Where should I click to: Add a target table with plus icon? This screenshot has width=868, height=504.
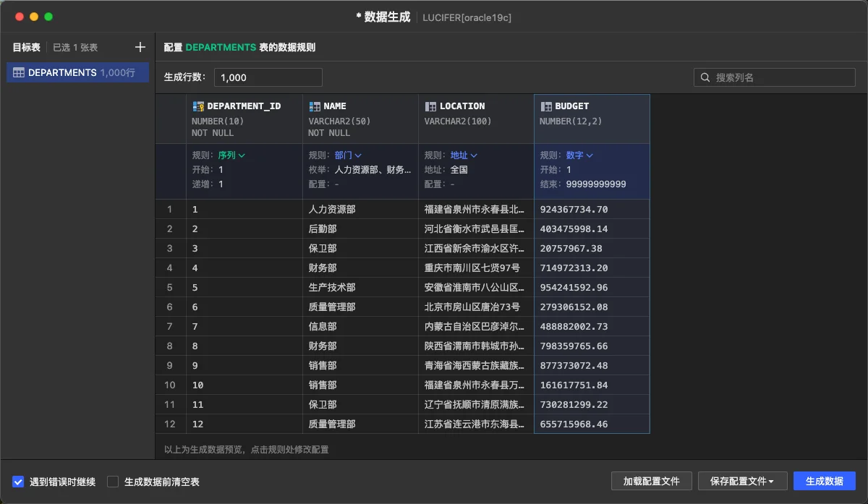tap(140, 47)
